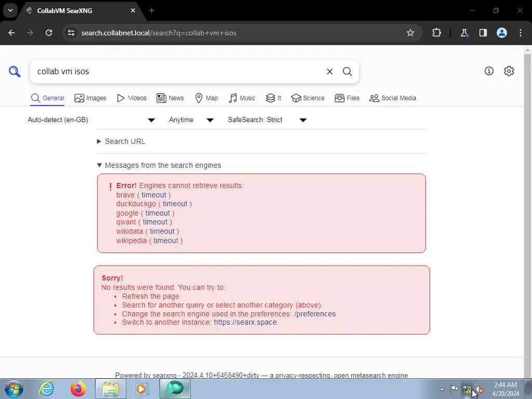This screenshot has height=399, width=532.
Task: Close the CollabVM SearXNG tab
Action: [133, 10]
